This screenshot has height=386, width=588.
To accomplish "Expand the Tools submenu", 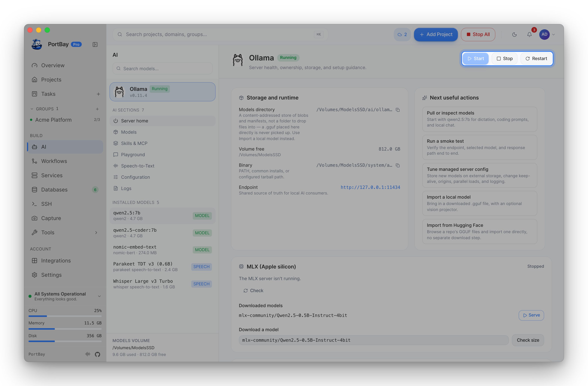I will click(x=96, y=233).
